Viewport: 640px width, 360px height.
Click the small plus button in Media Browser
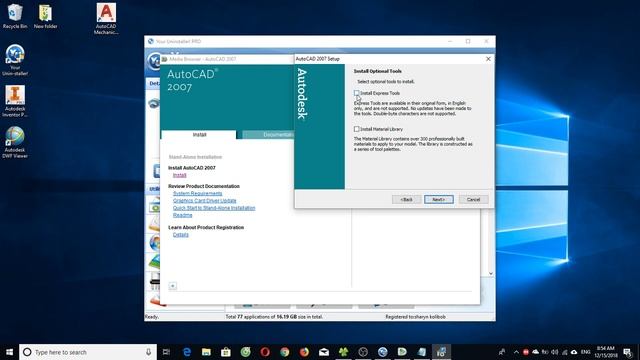(173, 286)
